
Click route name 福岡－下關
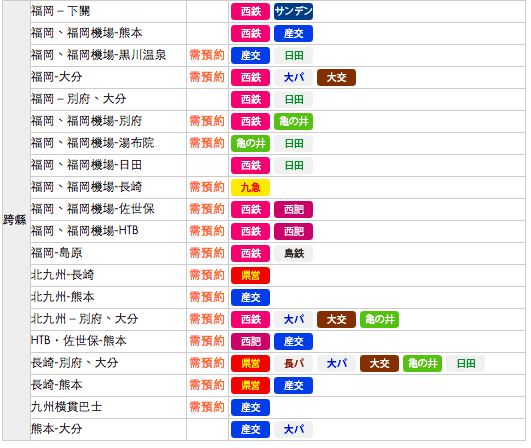pyautogui.click(x=60, y=11)
